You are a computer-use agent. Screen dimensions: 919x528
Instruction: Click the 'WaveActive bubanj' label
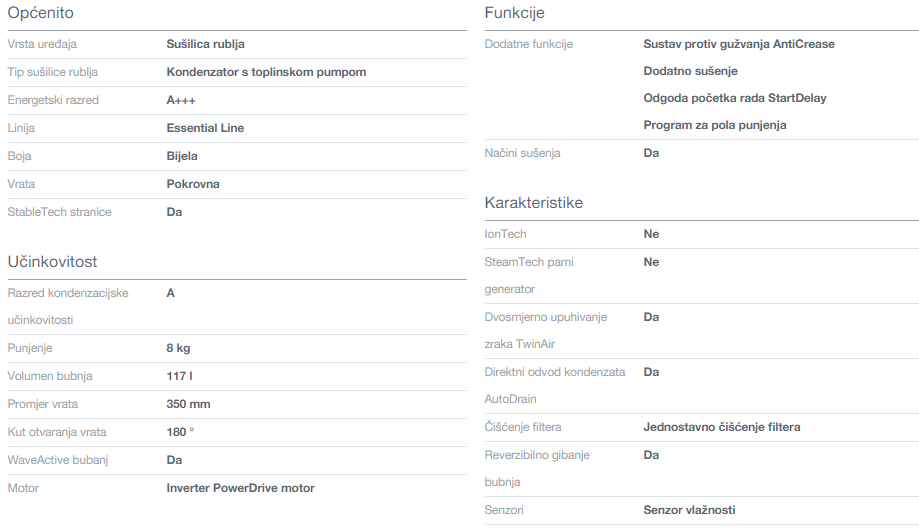coord(57,460)
